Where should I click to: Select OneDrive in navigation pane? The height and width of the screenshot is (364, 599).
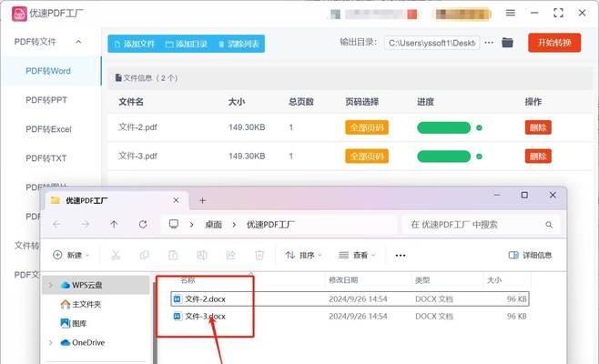pyautogui.click(x=83, y=342)
